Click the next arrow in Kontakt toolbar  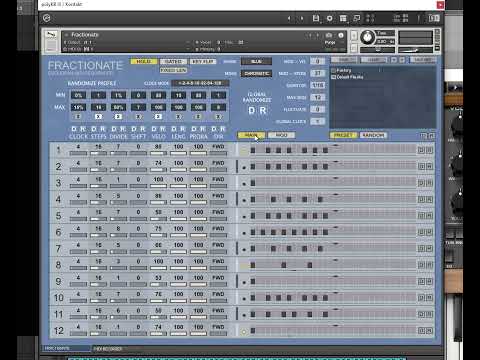click(302, 18)
